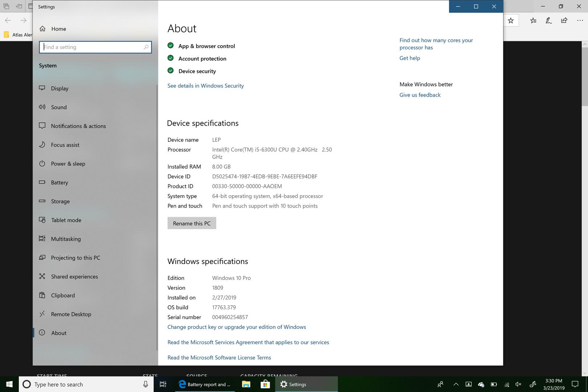Open Windows Ink Workspace pen icon

pyautogui.click(x=533, y=384)
